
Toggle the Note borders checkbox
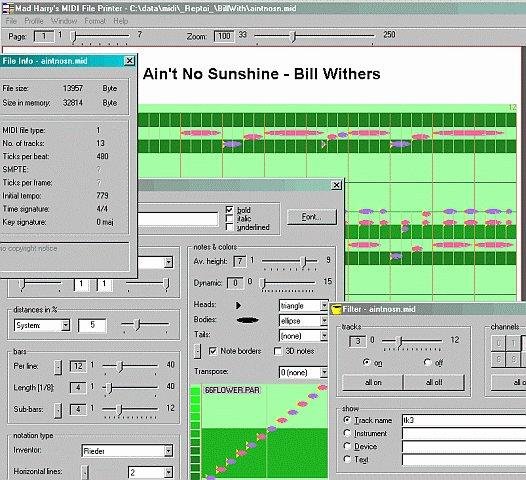click(x=213, y=351)
